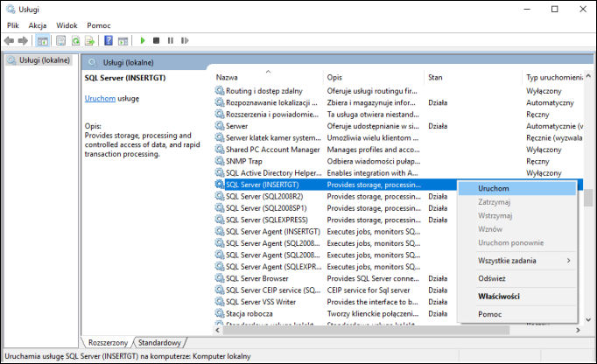Click the CEIP service for Sql server description
Image resolution: width=597 pixels, height=364 pixels.
click(369, 290)
